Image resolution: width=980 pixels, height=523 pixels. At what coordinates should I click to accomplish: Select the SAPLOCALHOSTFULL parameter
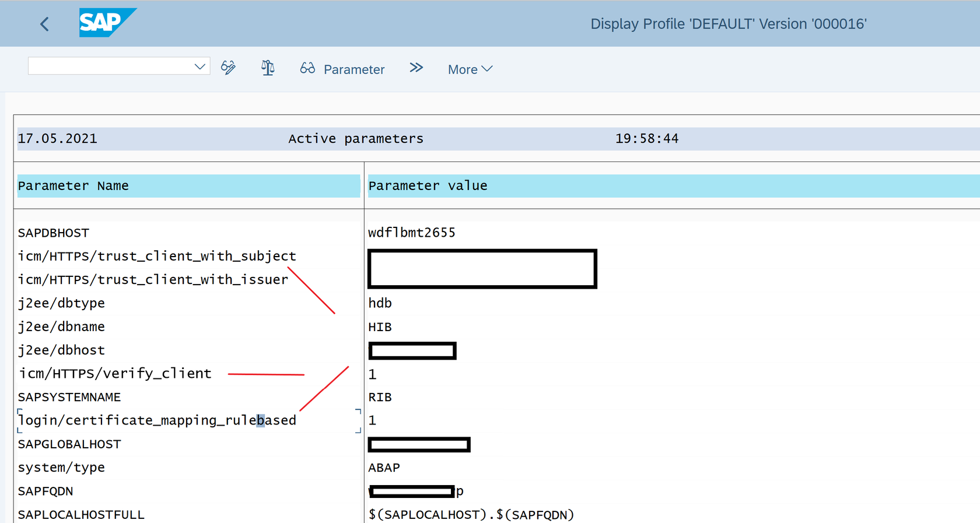[x=81, y=515]
